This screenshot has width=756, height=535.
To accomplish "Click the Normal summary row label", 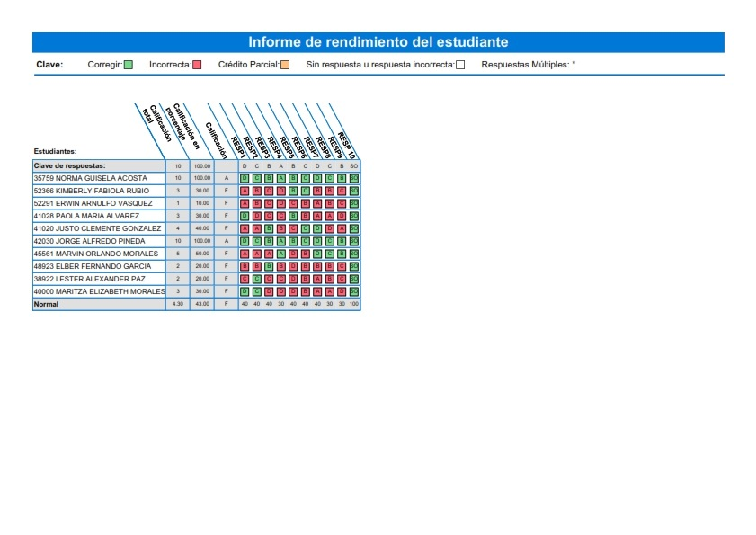I will point(46,305).
